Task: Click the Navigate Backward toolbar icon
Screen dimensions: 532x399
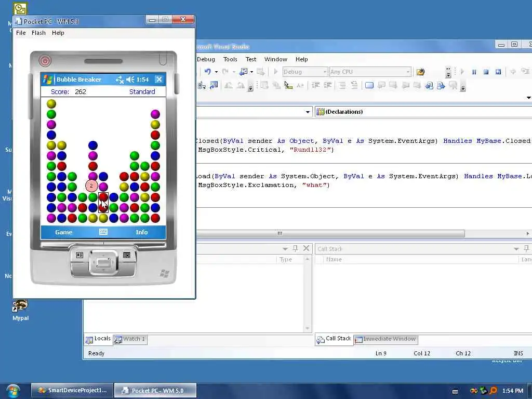Action: [243, 72]
